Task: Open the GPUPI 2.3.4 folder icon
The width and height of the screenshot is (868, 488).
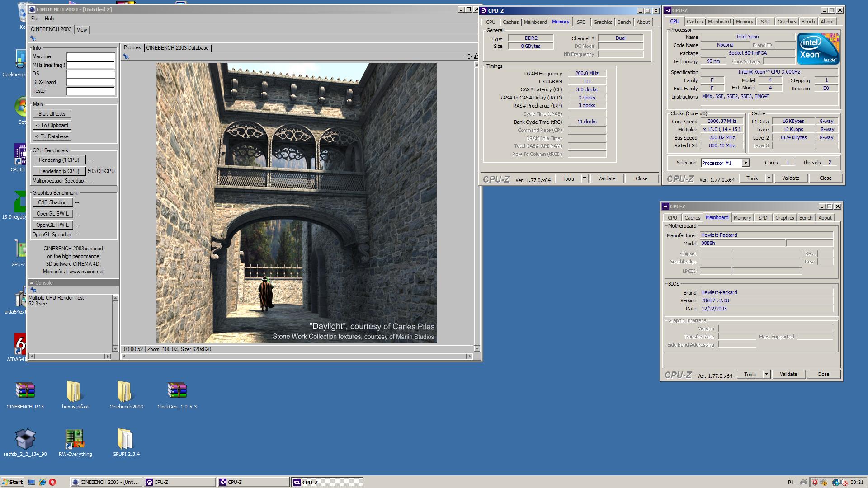Action: [126, 439]
